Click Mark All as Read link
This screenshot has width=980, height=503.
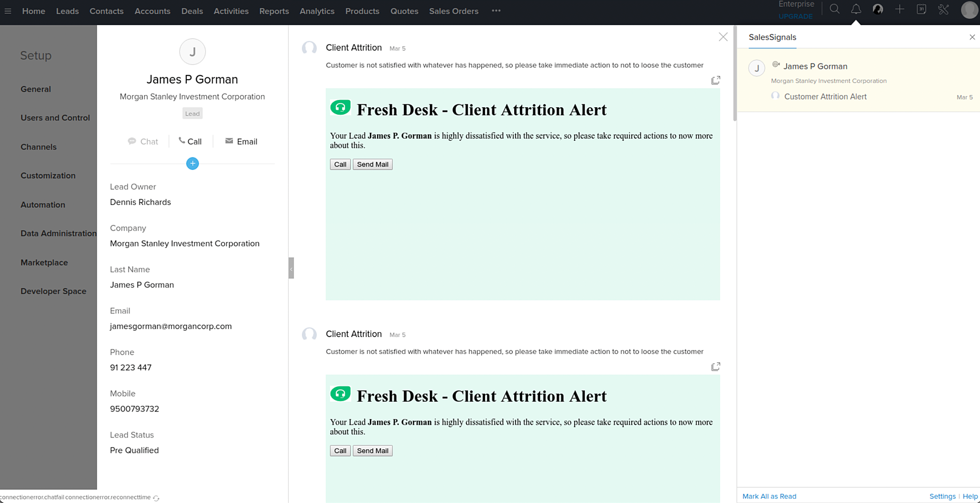(769, 496)
